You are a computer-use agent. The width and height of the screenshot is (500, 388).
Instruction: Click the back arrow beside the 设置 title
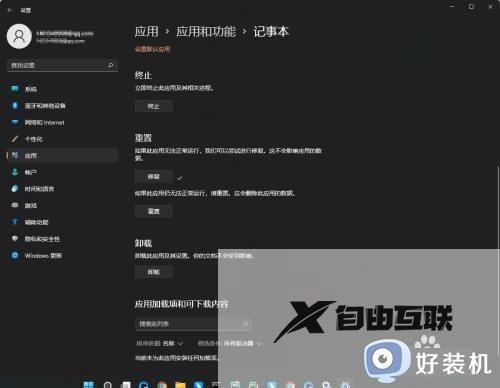pyautogui.click(x=10, y=10)
